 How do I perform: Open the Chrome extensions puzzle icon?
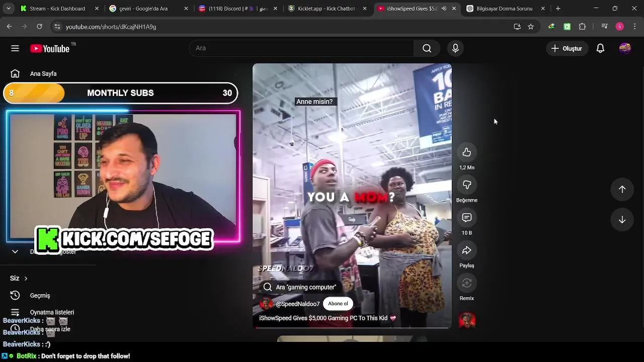tap(583, 27)
